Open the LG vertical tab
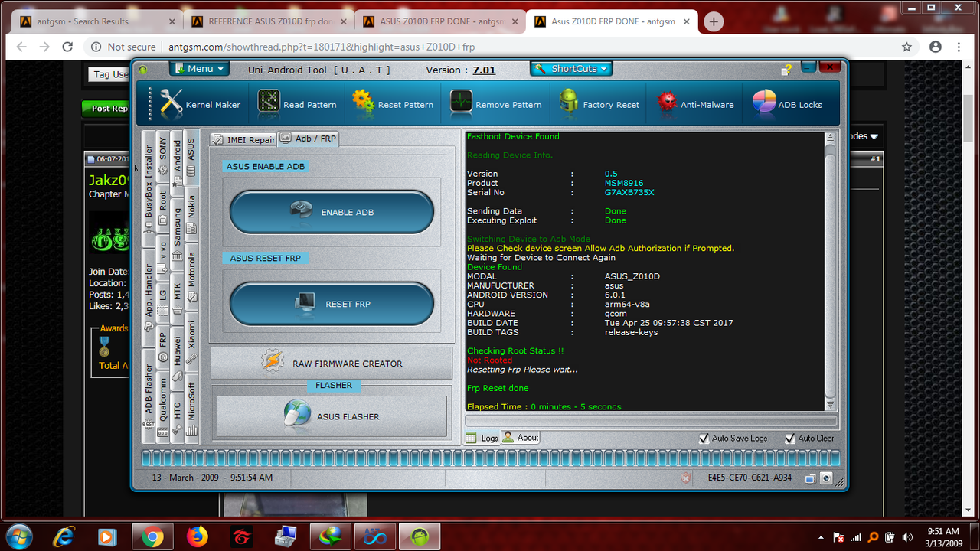Screen dimensions: 980x551 click(162, 302)
